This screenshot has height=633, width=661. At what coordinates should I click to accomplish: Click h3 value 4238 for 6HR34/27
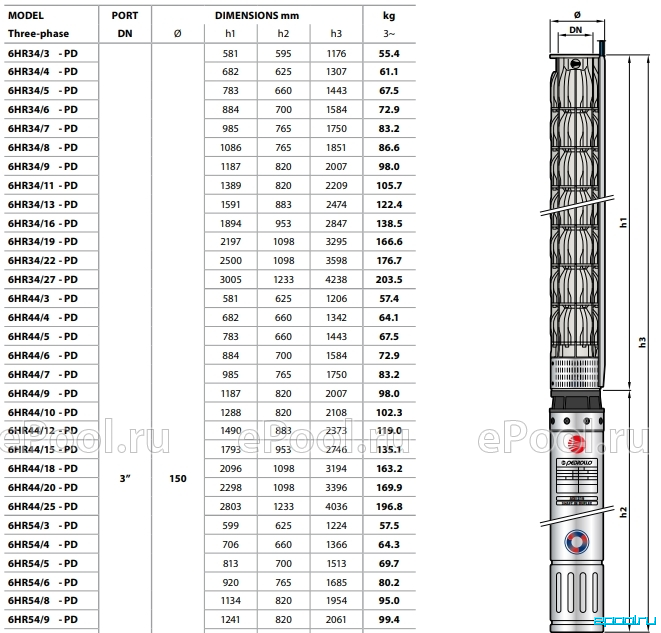click(336, 279)
